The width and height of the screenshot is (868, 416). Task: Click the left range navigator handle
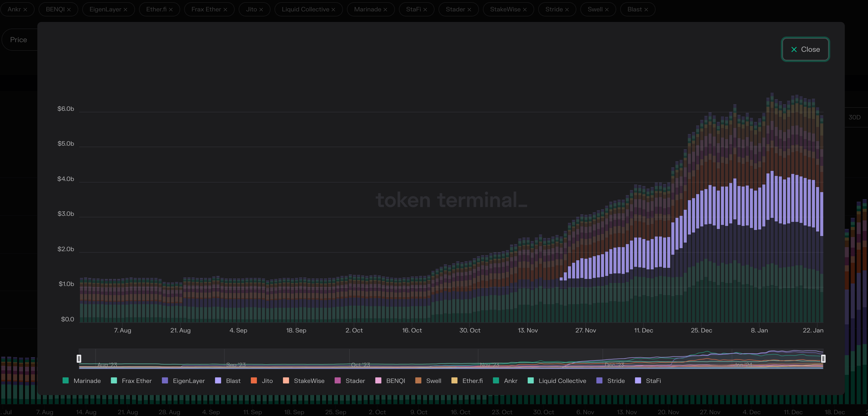[x=79, y=358]
